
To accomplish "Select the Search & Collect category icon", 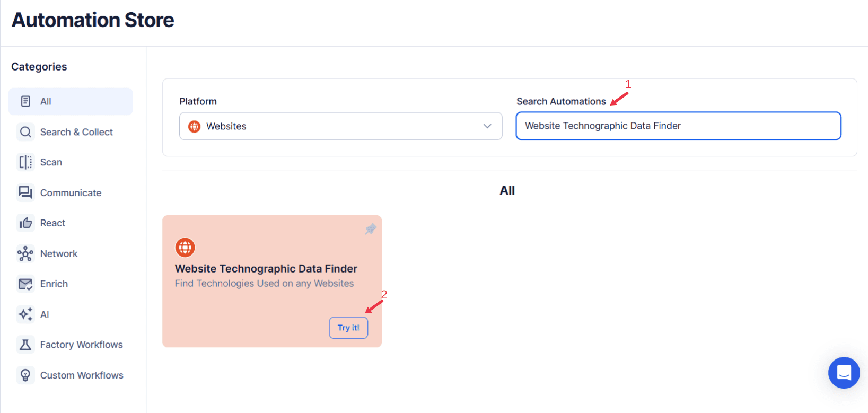I will (x=25, y=131).
